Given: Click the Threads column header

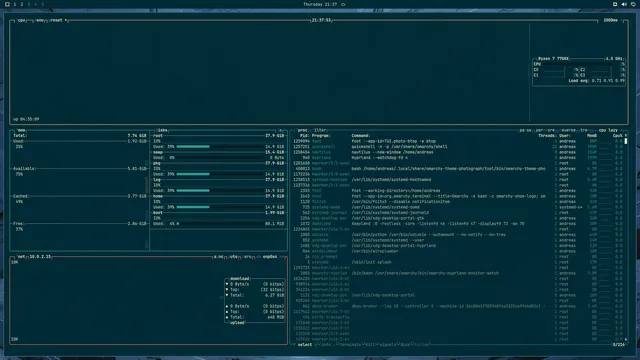Looking at the screenshot, I should 547,136.
